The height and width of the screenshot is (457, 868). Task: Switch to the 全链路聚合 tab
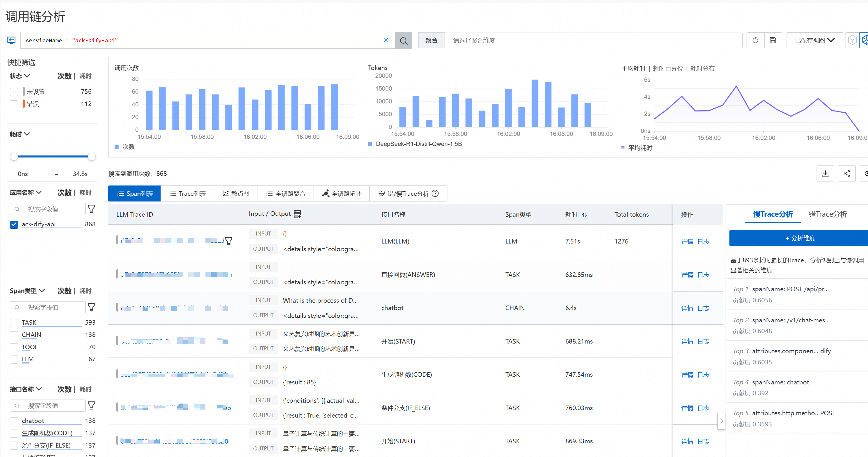tap(285, 193)
